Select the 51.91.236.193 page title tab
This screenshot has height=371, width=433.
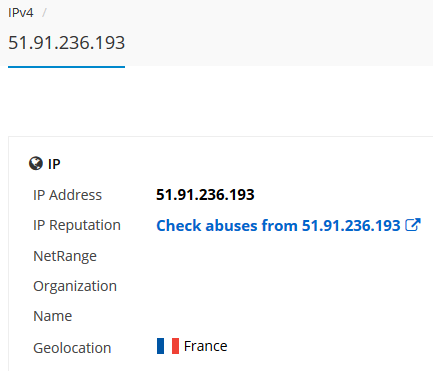(66, 43)
